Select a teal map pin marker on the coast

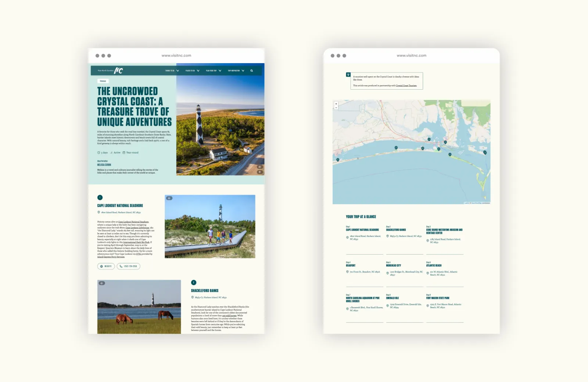[x=396, y=147]
